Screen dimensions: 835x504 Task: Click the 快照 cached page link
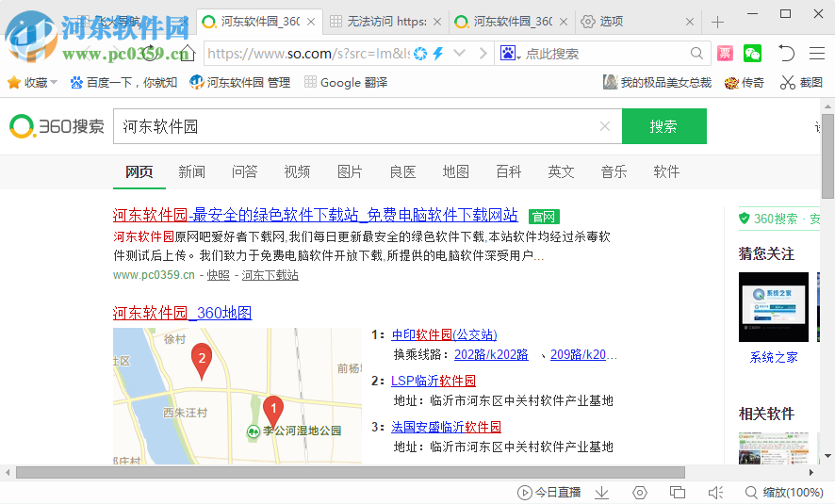point(219,275)
